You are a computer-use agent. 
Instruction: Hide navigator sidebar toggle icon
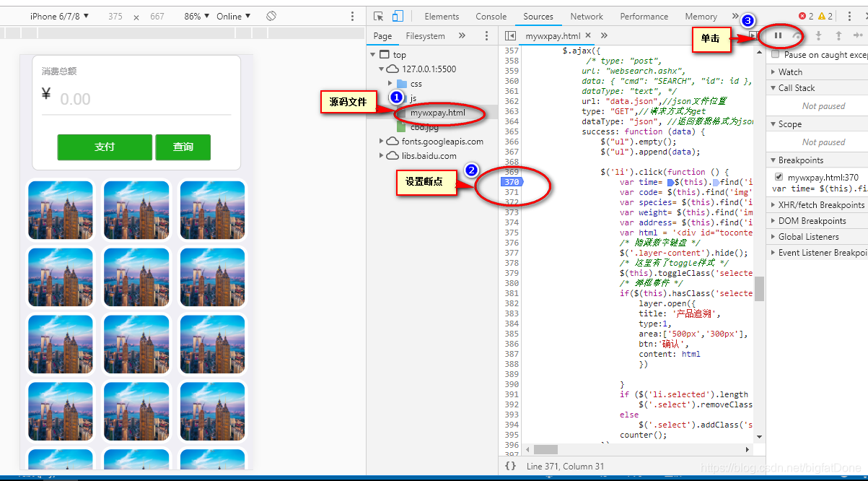(510, 35)
